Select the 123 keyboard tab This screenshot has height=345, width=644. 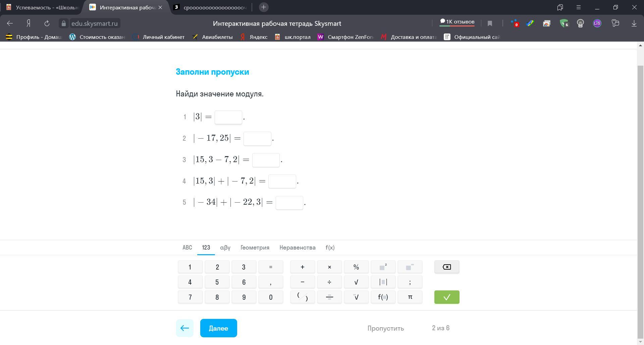[x=206, y=248]
